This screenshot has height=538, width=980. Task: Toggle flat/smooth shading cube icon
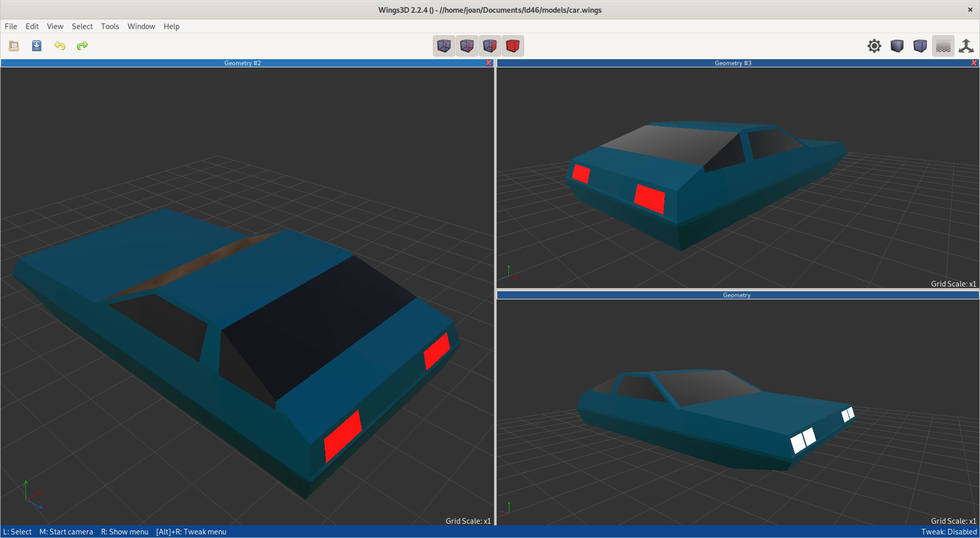tap(897, 46)
